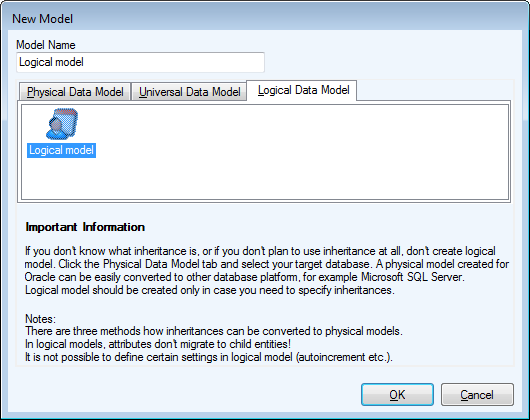Select the Logical model icon in the list

[62, 124]
